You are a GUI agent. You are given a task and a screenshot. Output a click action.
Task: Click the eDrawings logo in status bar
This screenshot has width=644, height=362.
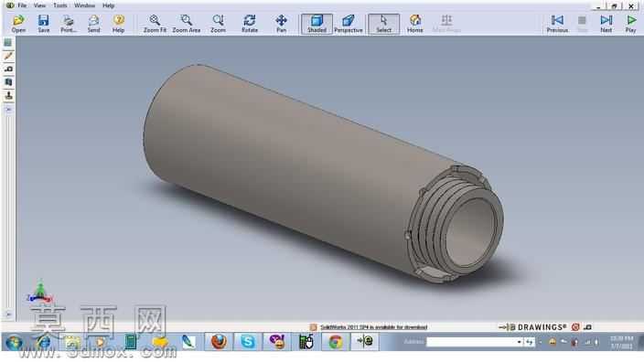coord(532,327)
